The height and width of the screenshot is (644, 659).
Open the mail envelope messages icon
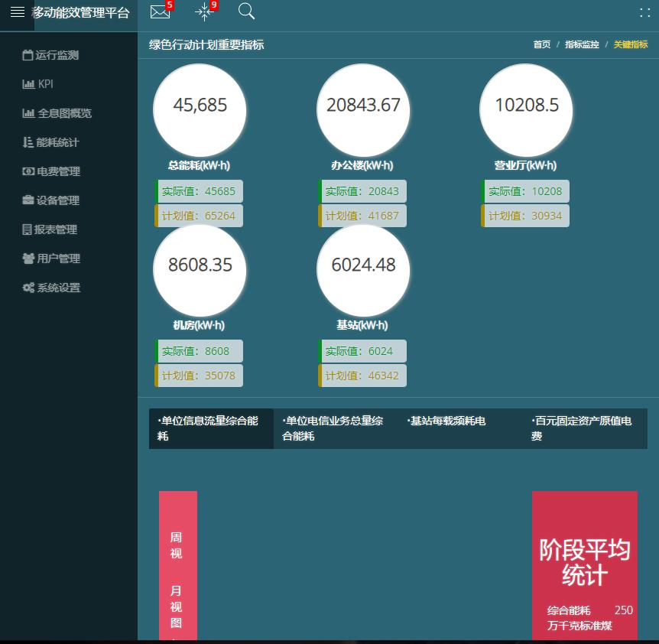(x=160, y=11)
